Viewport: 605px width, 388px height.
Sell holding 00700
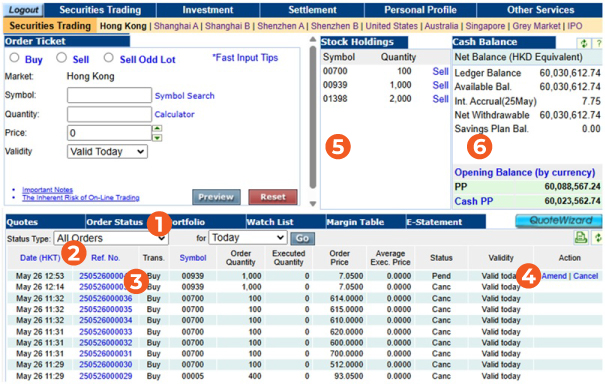coord(440,71)
